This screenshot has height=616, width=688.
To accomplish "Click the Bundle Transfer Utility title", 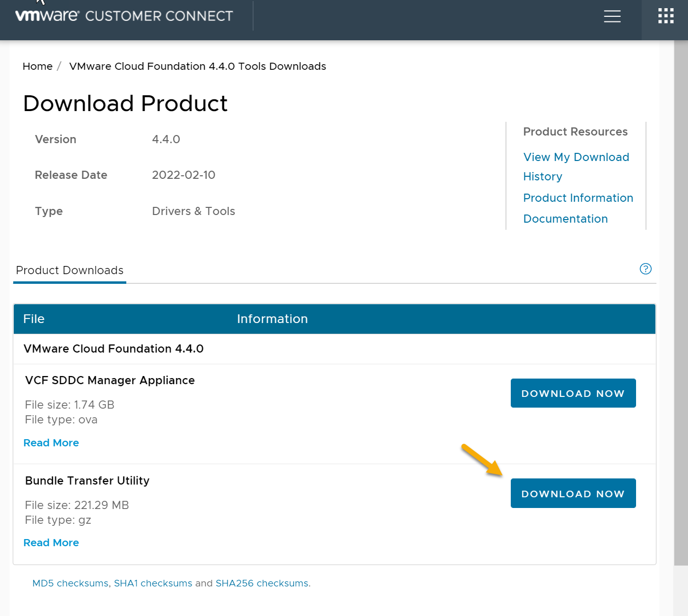I will pyautogui.click(x=87, y=481).
